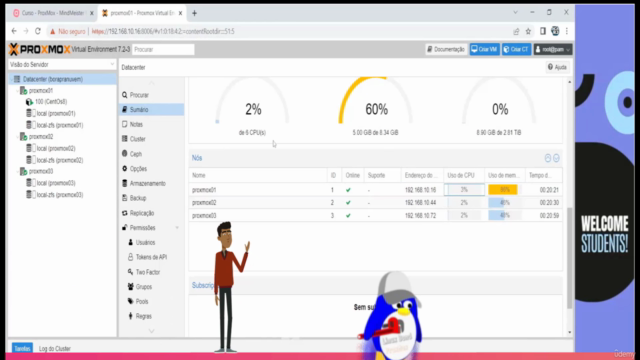Click the Pools tags icon
This screenshot has width=640, height=360.
131,301
